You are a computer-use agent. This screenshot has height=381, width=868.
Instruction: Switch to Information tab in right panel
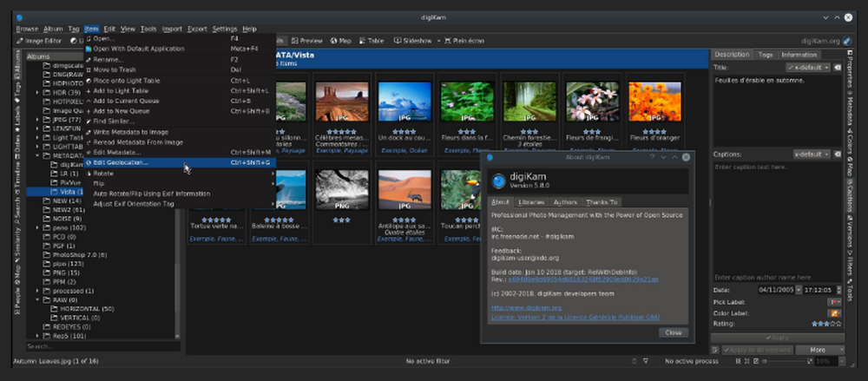point(799,55)
